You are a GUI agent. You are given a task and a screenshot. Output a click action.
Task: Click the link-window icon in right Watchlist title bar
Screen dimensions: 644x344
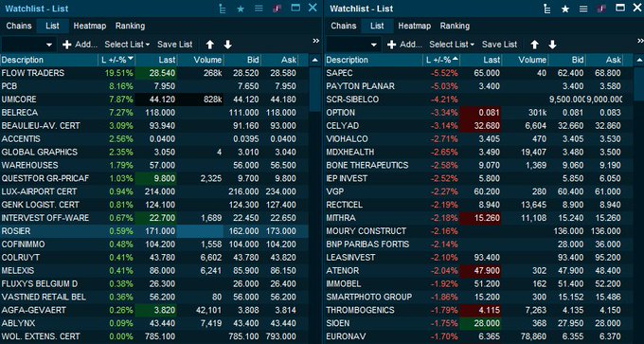[x=601, y=9]
